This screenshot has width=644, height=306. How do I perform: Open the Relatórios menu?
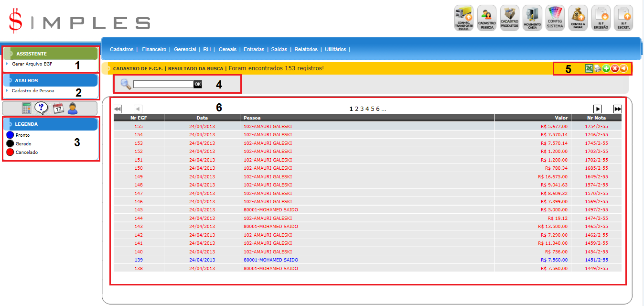pyautogui.click(x=306, y=49)
